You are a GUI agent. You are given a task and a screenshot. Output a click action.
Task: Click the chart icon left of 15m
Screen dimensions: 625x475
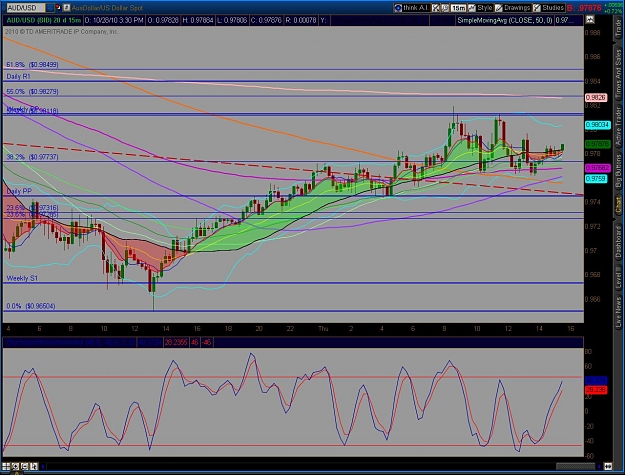coord(445,8)
